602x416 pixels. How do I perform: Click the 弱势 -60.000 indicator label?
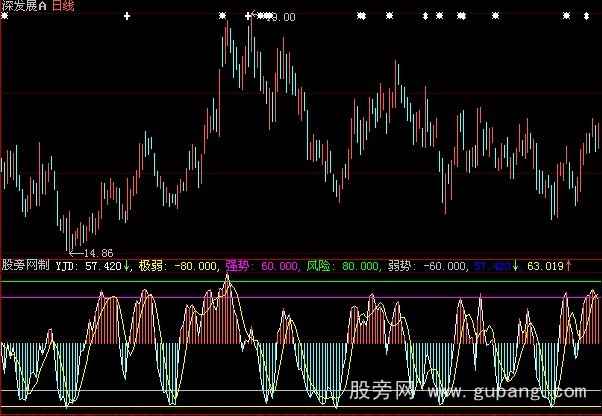click(427, 266)
